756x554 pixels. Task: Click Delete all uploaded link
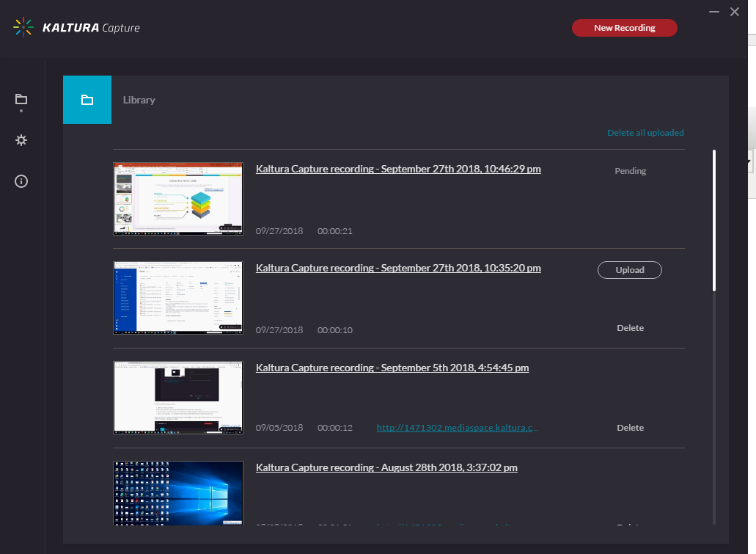click(x=645, y=133)
